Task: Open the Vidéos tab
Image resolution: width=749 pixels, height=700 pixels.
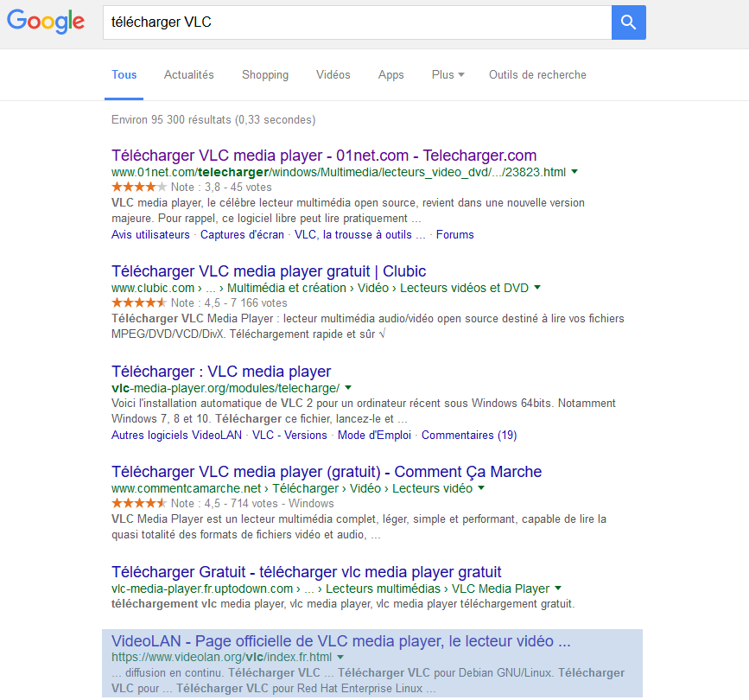Action: [x=333, y=75]
